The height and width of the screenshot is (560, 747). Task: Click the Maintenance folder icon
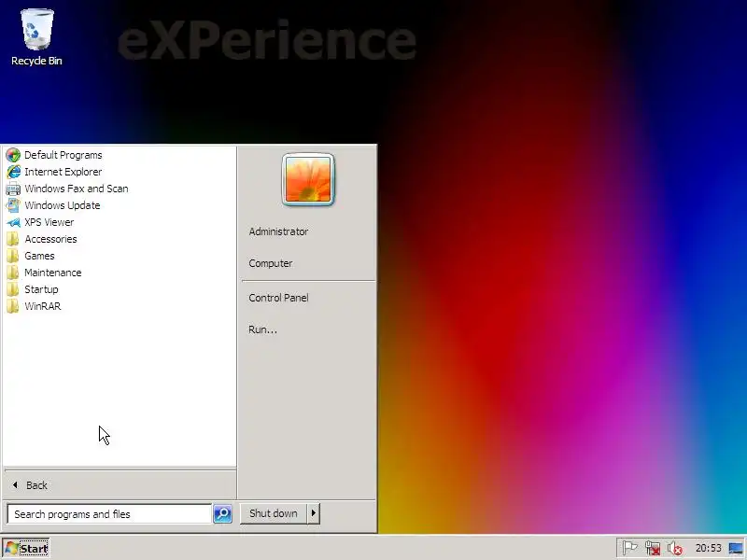13,273
